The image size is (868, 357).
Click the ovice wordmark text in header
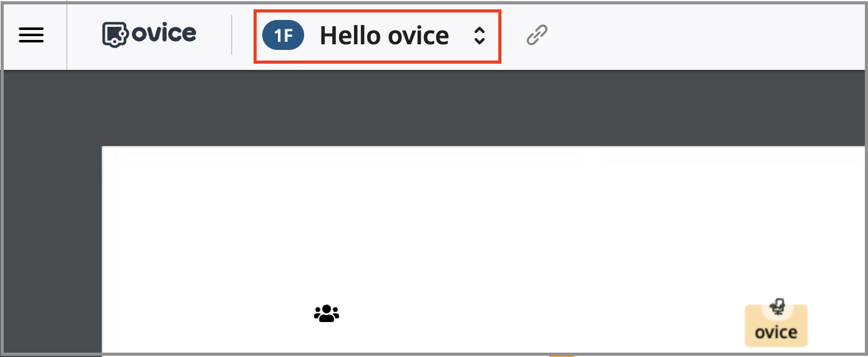[164, 34]
